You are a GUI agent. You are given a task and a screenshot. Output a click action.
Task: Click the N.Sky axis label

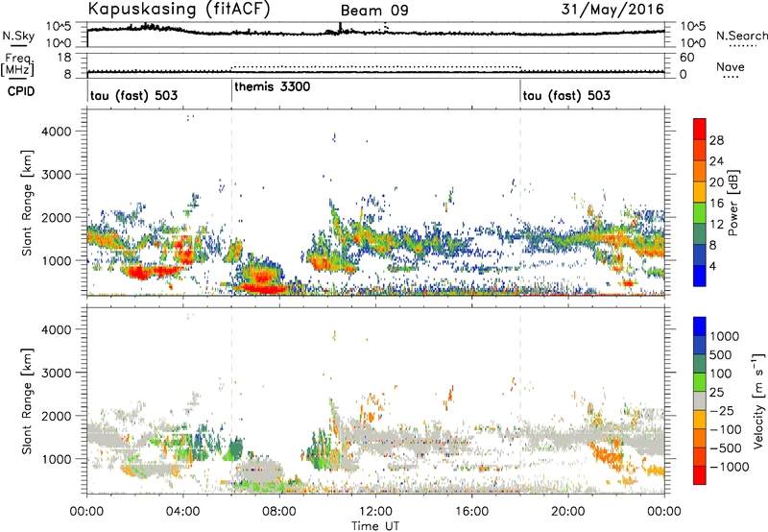(x=18, y=36)
